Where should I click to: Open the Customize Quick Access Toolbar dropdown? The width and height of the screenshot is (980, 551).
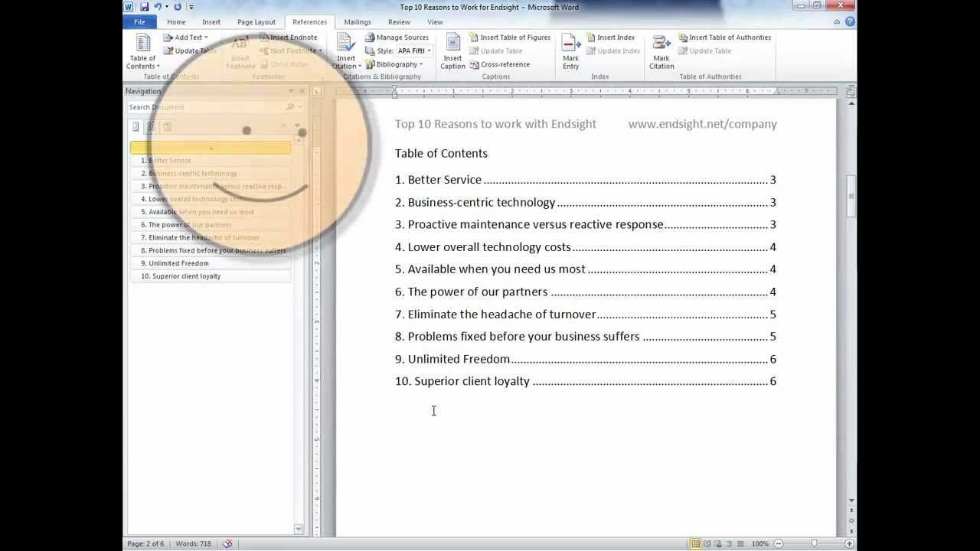(x=191, y=7)
